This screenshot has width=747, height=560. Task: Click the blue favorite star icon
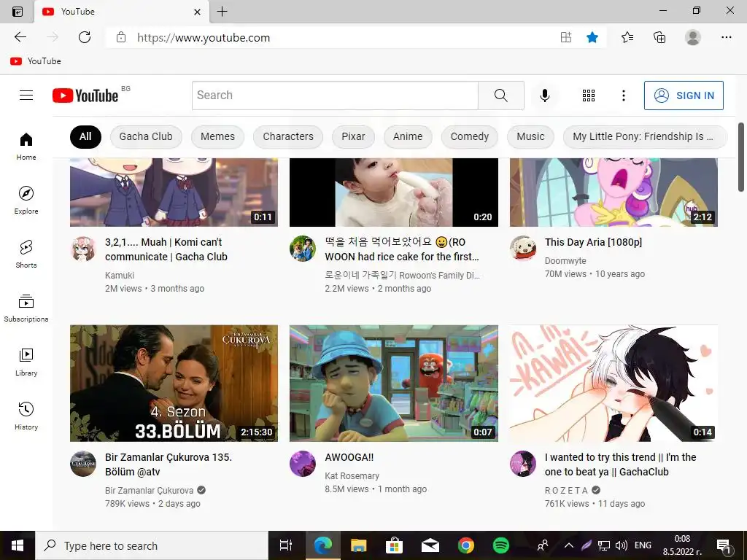(592, 37)
